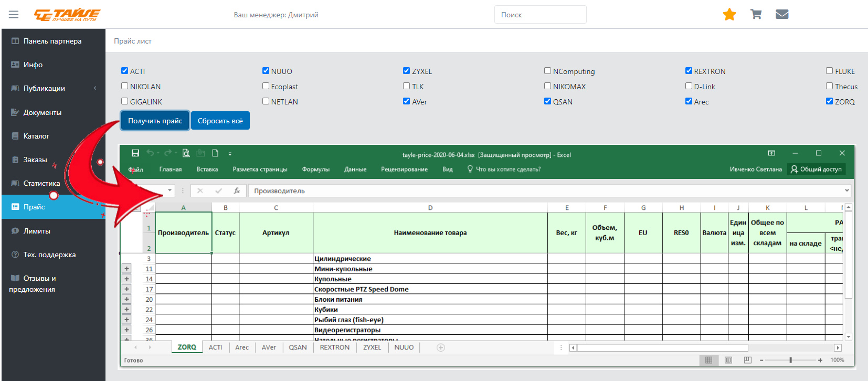
Task: Switch to the REXTRON sheet tab
Action: tap(335, 347)
